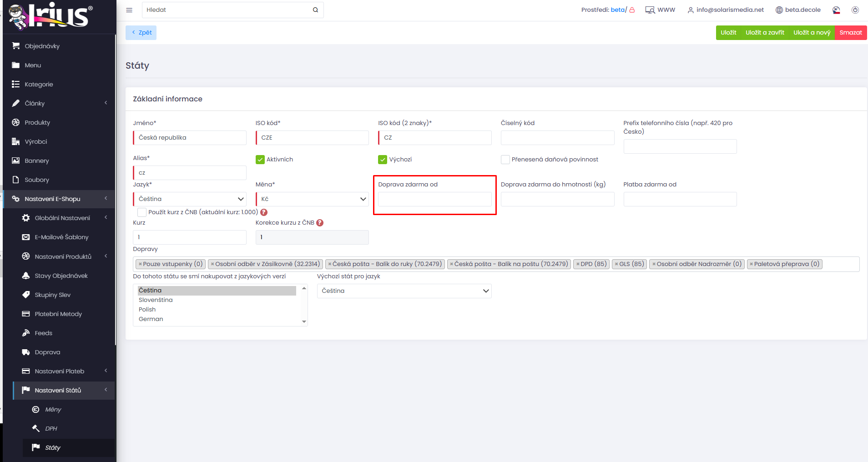Image resolution: width=868 pixels, height=462 pixels.
Task: Open the Měna currency dropdown
Action: pos(312,199)
